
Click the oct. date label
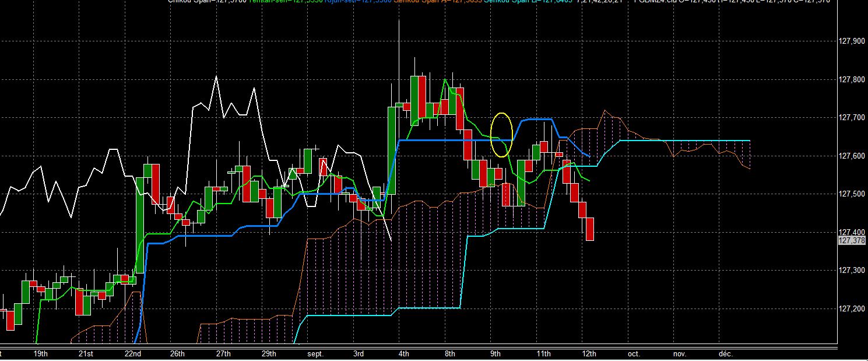click(634, 354)
